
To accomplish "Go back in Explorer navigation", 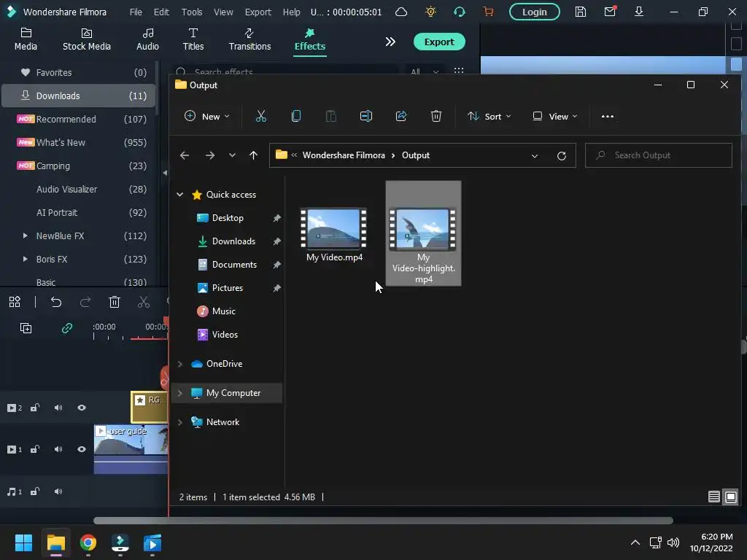I will tap(185, 155).
